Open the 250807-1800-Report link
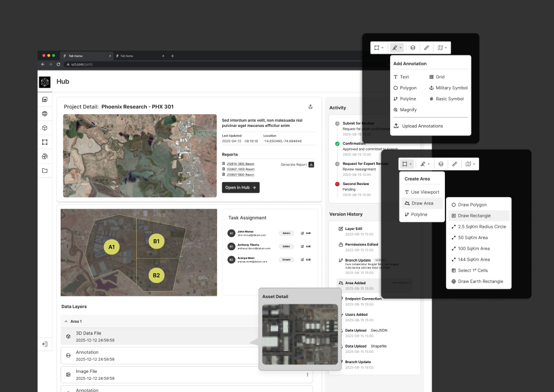This screenshot has height=392, width=554. (x=240, y=169)
